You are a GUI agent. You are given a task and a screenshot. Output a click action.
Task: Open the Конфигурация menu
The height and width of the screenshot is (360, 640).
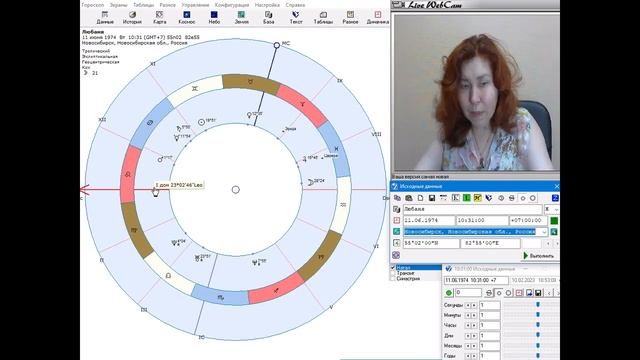pos(232,5)
